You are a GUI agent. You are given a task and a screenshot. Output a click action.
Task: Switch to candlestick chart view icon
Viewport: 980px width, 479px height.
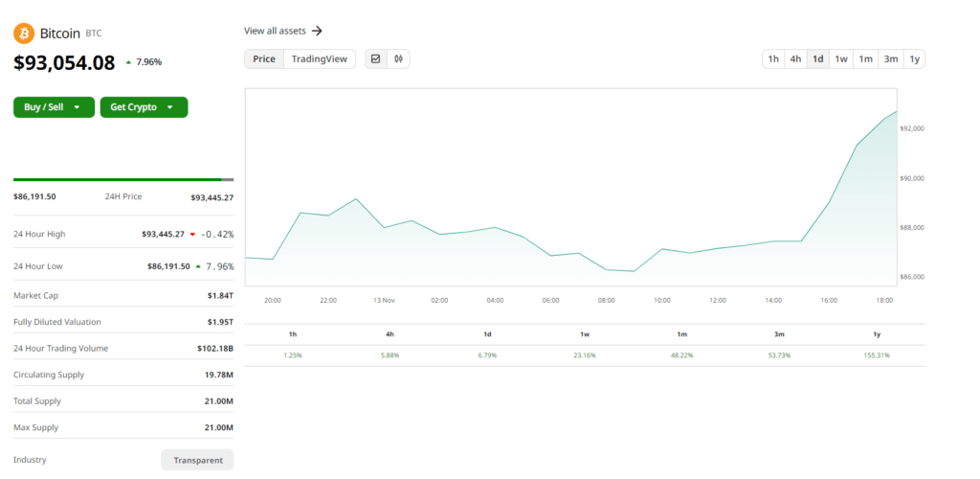[x=399, y=58]
